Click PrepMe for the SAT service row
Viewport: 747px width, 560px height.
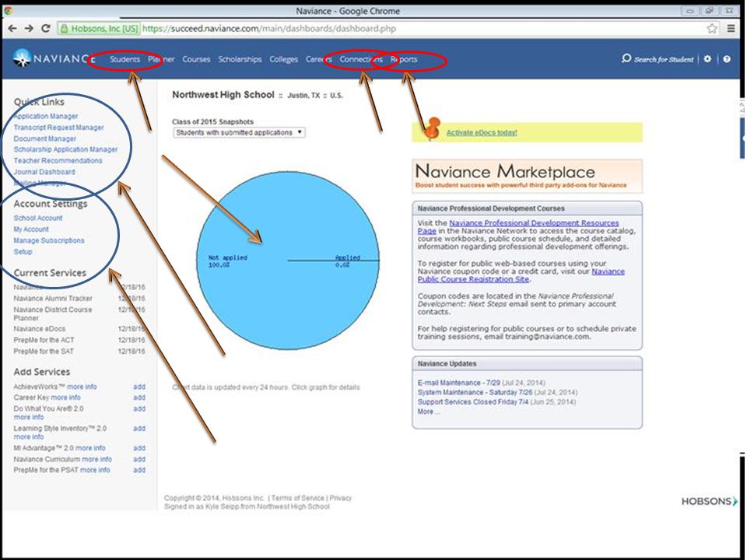click(x=79, y=352)
